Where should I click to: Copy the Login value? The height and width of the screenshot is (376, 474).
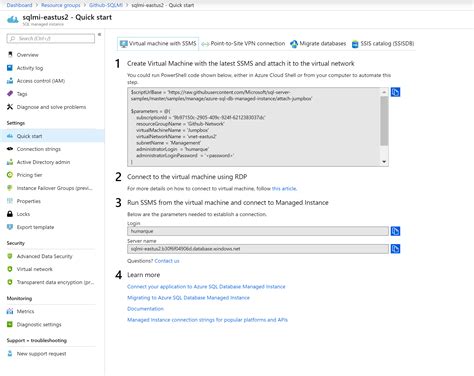[x=395, y=231]
